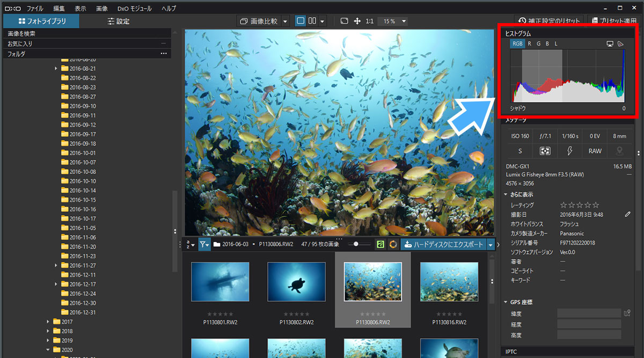Collapse the さらに表示 section
This screenshot has width=644, height=358.
507,194
